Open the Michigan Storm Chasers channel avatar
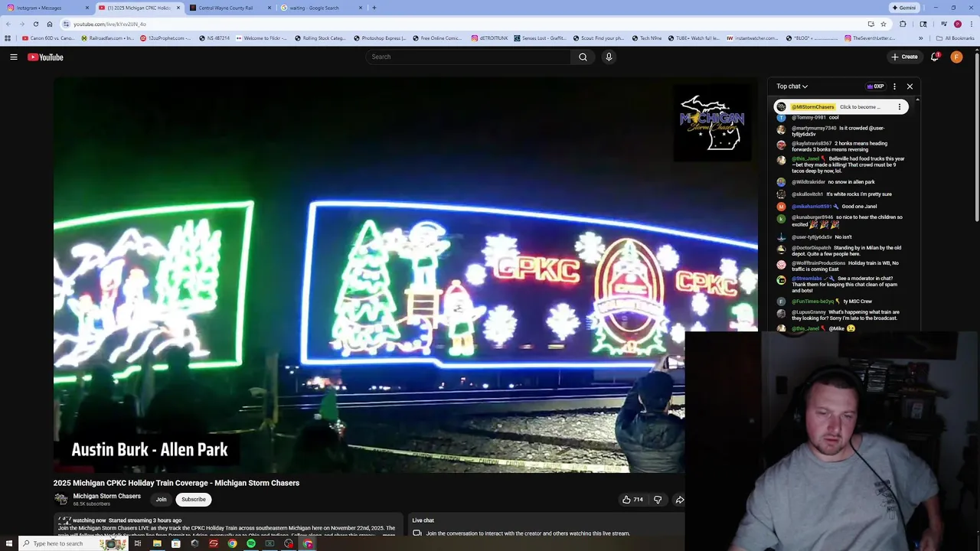This screenshot has height=551, width=980. pyautogui.click(x=61, y=499)
